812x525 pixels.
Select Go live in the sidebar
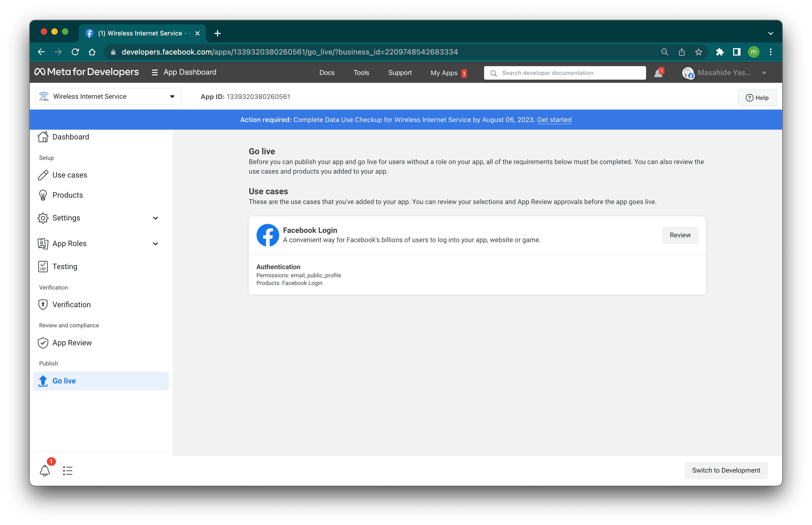101,381
